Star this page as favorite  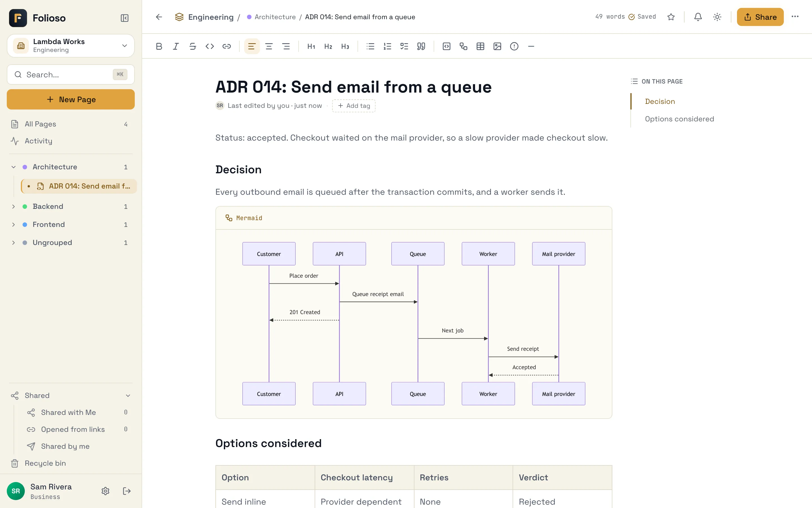pos(671,17)
